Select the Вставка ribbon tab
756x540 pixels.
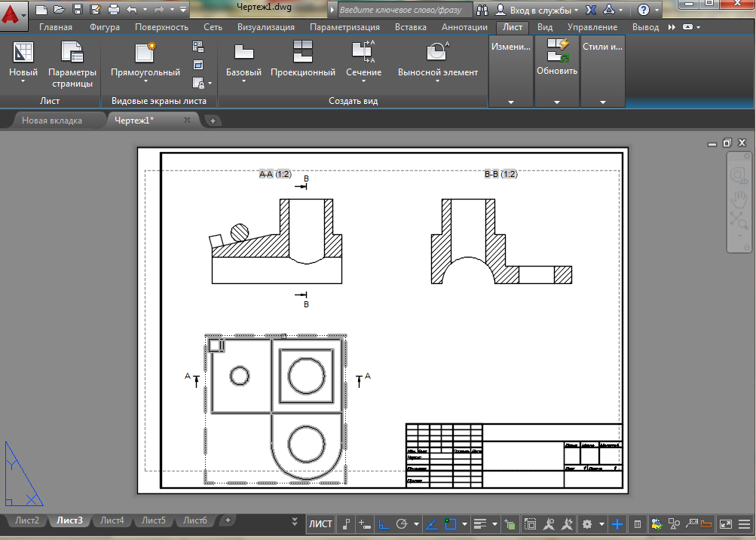click(411, 27)
